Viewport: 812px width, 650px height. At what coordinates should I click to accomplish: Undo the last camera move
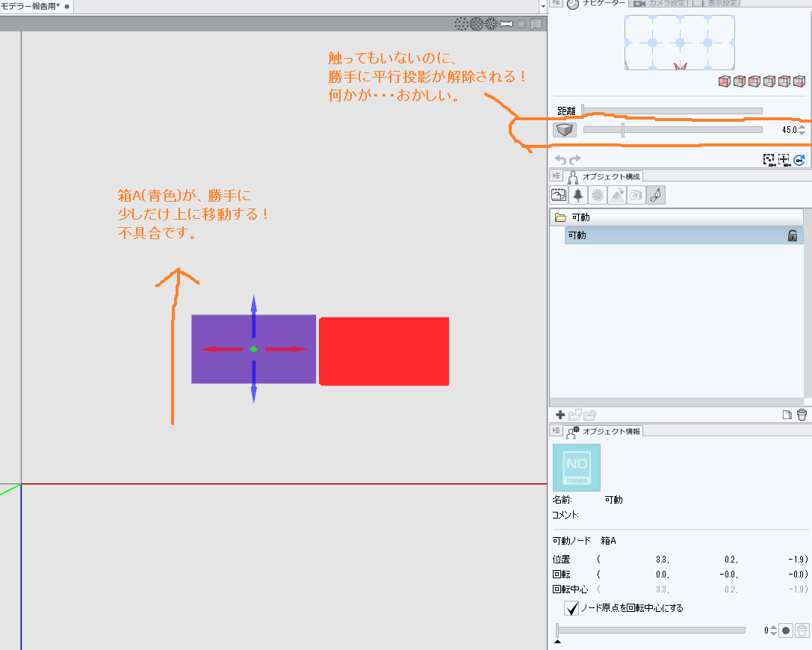click(x=560, y=160)
